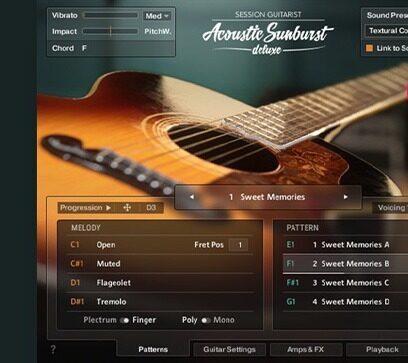Click the move crosshair icon beside Progression

click(x=127, y=208)
